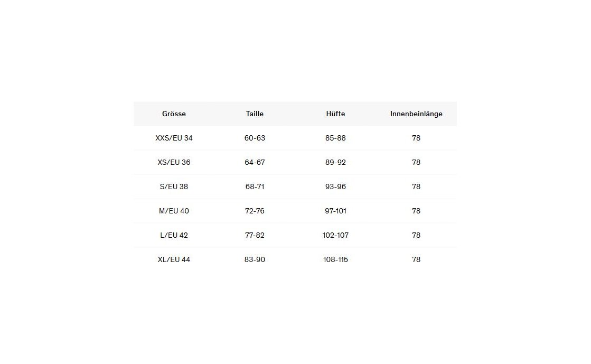Click hip value 93-96
Viewport: 591px width, 364px height.
(335, 186)
